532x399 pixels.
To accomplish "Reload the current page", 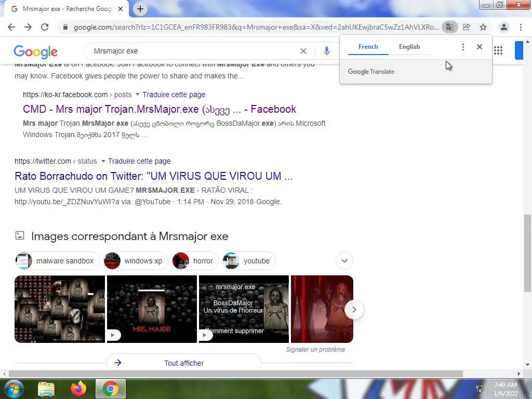I will 45,27.
